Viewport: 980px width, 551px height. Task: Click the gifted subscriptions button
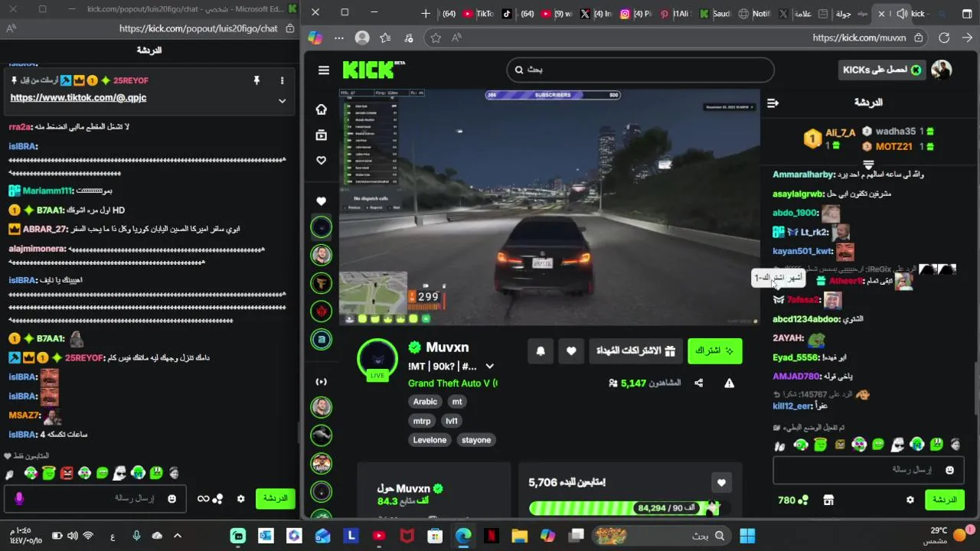[635, 350]
